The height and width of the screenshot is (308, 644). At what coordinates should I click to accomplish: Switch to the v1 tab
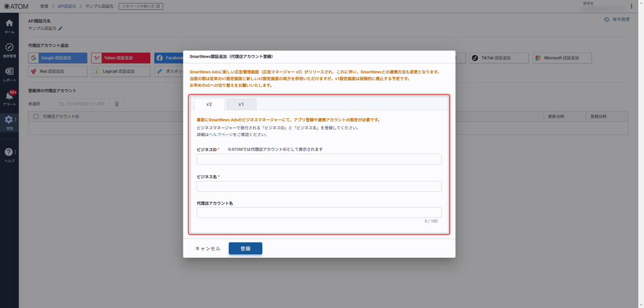pos(241,104)
